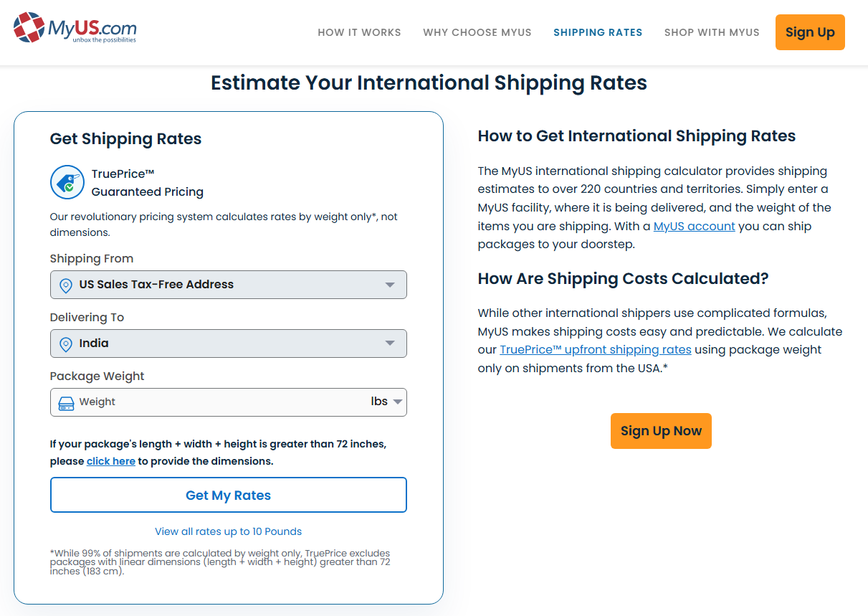Click the Get My Rates button

(x=228, y=495)
